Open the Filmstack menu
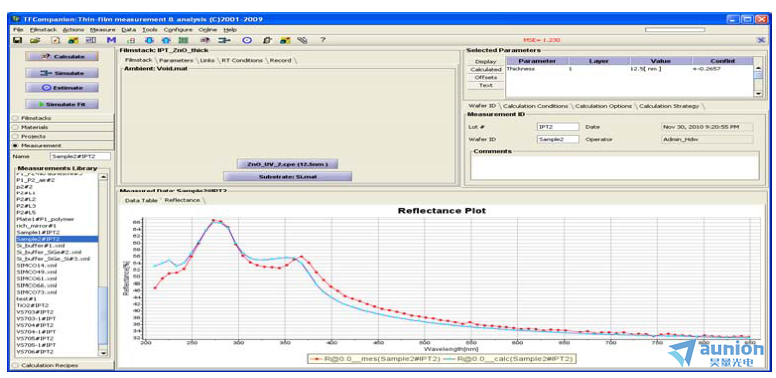 [x=43, y=30]
